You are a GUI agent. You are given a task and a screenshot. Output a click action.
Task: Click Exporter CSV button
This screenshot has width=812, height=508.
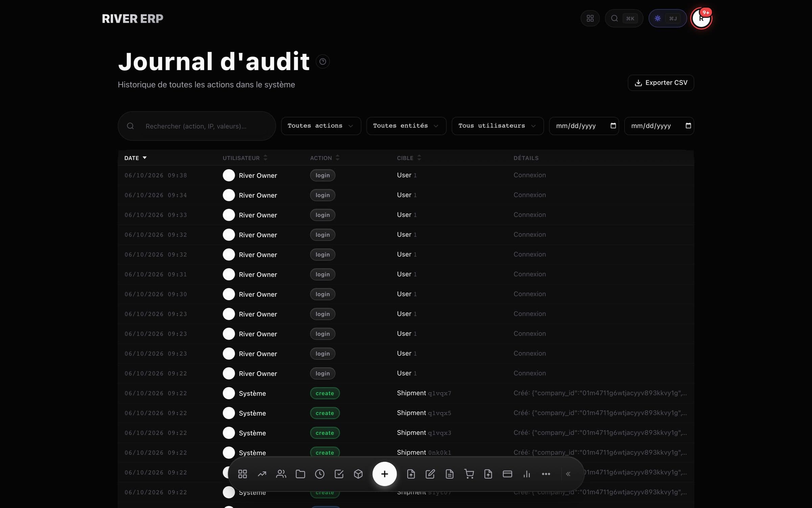point(661,83)
